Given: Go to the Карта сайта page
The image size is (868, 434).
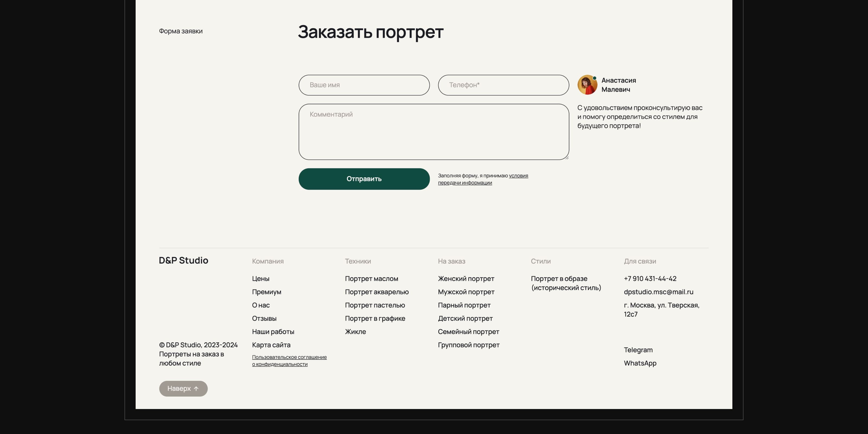Looking at the screenshot, I should point(271,345).
